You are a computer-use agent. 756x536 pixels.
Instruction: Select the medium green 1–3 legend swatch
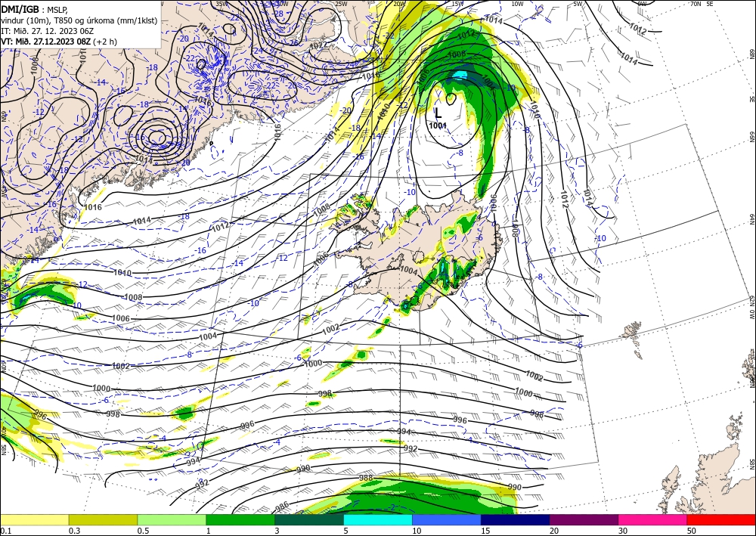click(x=240, y=519)
